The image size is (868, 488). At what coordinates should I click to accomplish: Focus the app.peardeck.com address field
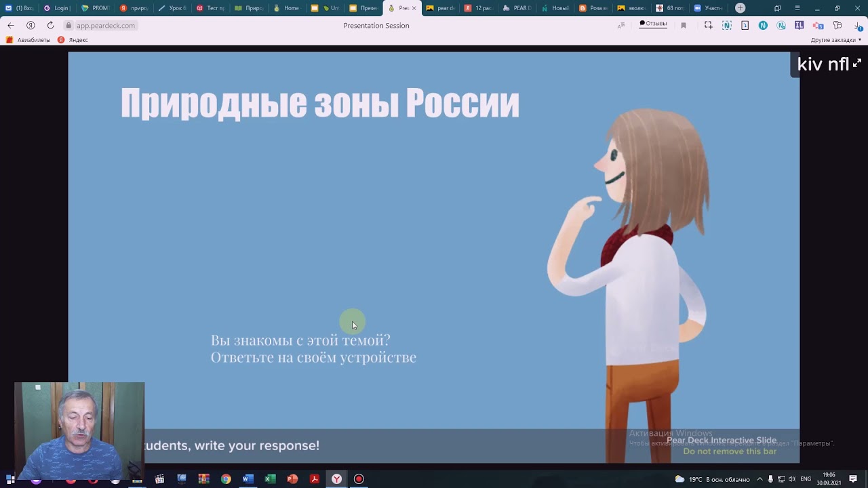pos(105,25)
